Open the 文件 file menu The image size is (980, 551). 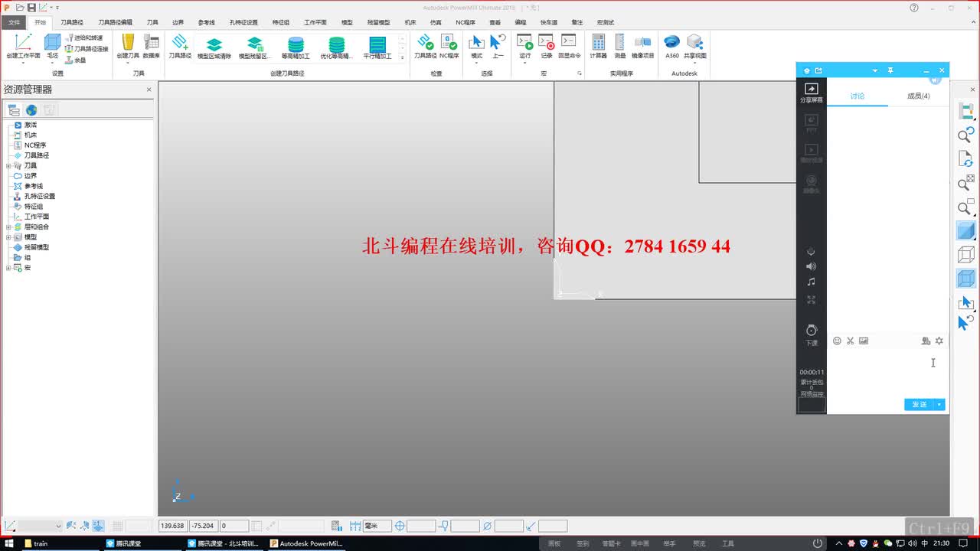coord(15,22)
